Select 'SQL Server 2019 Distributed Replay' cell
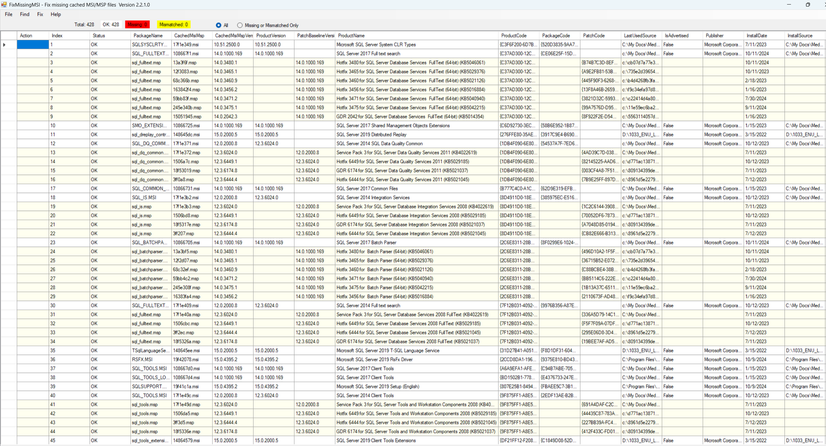826x446 pixels. 417,135
